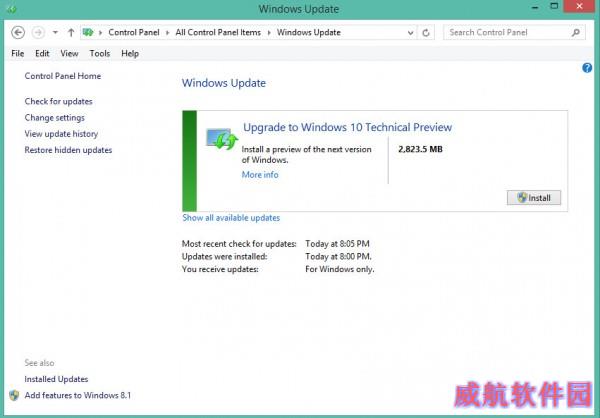Click the Windows Update breadcrumb
The width and height of the screenshot is (600, 418).
point(309,33)
